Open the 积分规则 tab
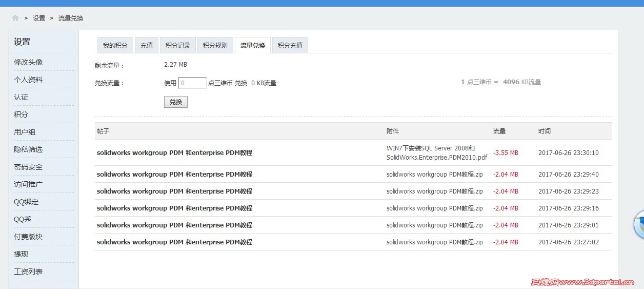This screenshot has width=644, height=289. click(x=215, y=45)
